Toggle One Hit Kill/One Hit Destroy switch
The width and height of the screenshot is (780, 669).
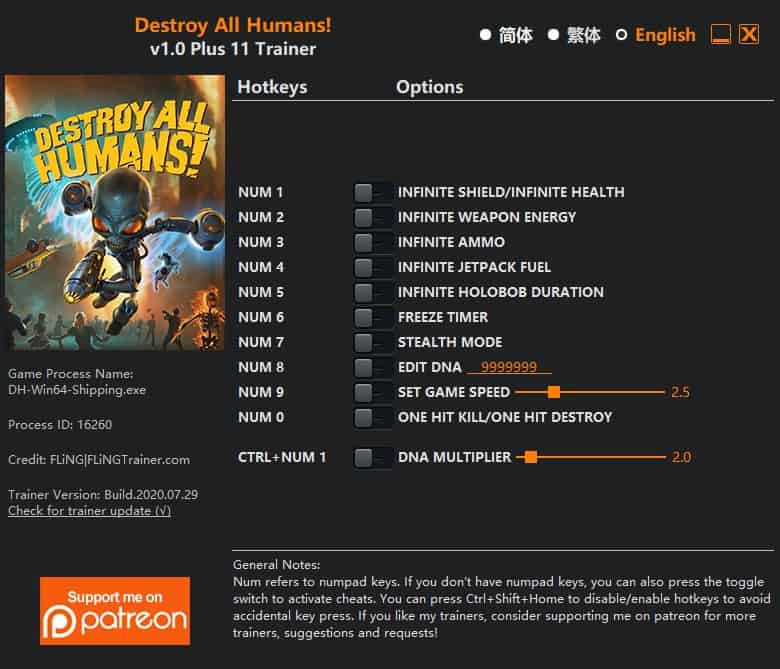(373, 417)
